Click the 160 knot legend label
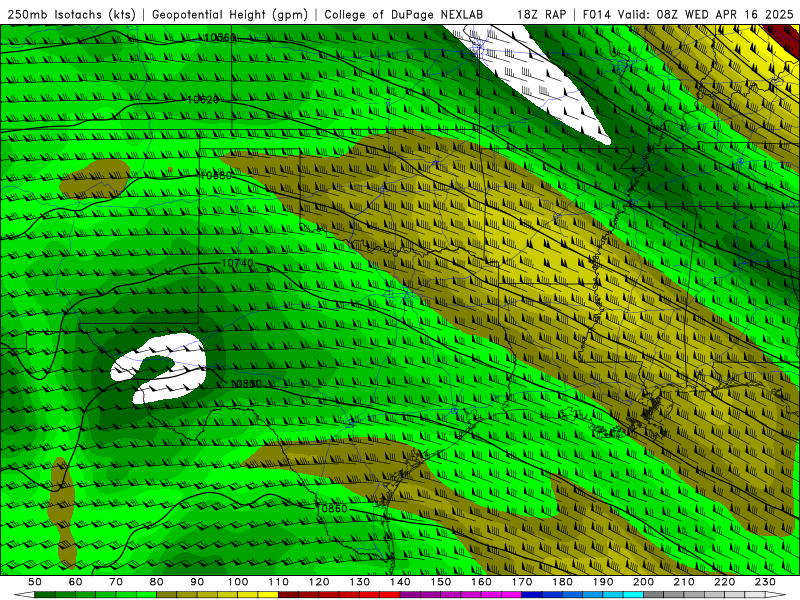The image size is (800, 600). (481, 582)
